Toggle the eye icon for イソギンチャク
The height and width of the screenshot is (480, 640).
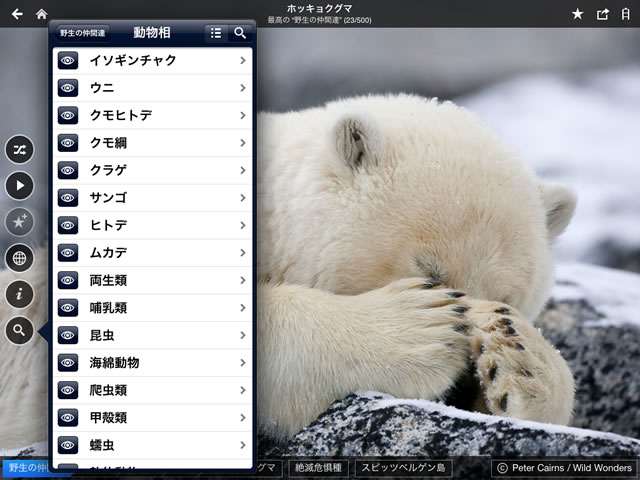click(x=68, y=60)
